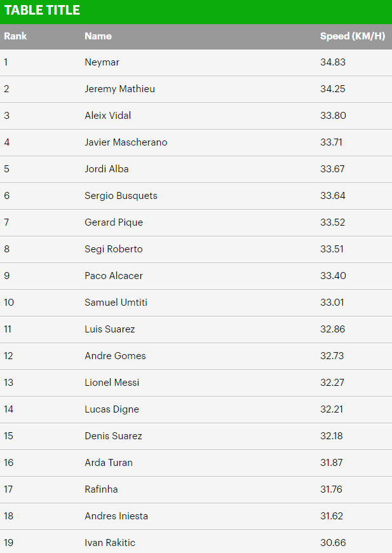
Task: Click the Rank column header
Action: (x=15, y=36)
